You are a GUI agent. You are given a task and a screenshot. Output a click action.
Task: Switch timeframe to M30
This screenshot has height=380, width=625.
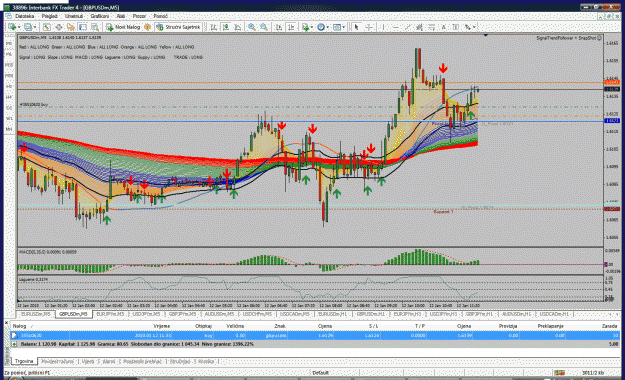click(9, 75)
